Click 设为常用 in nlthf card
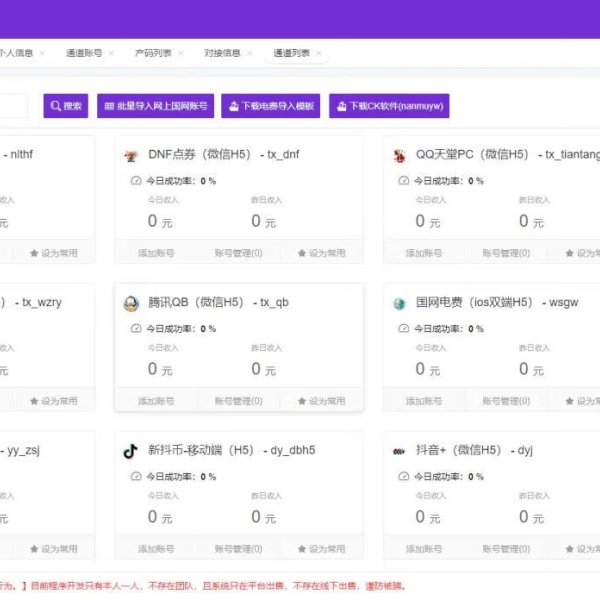The width and height of the screenshot is (600, 600). (x=54, y=253)
